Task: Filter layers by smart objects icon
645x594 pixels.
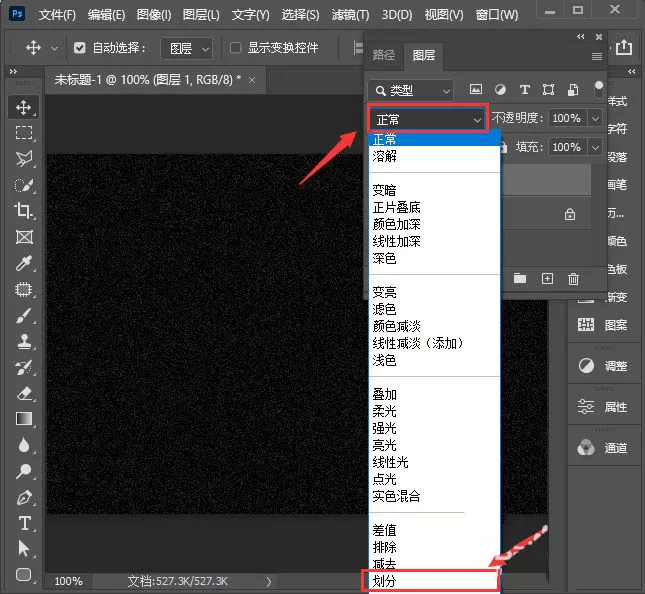Action: point(573,89)
